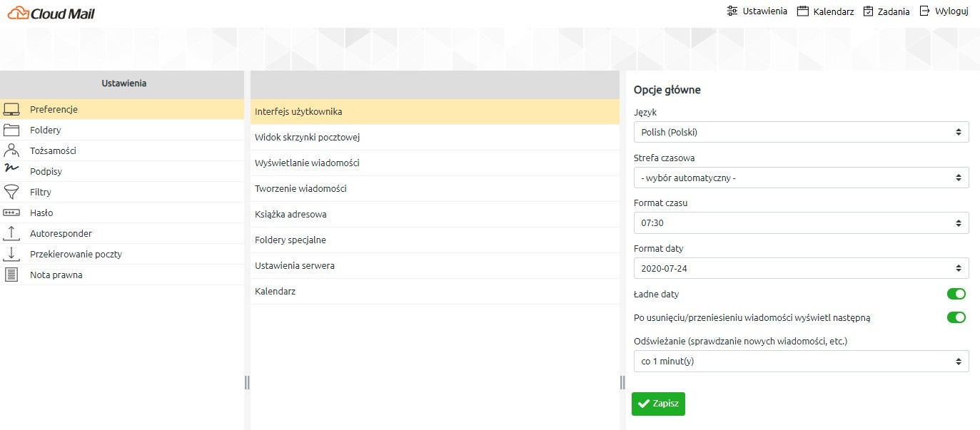This screenshot has height=430, width=980.
Task: Select Tworzenie wiadomości row
Action: coord(435,189)
